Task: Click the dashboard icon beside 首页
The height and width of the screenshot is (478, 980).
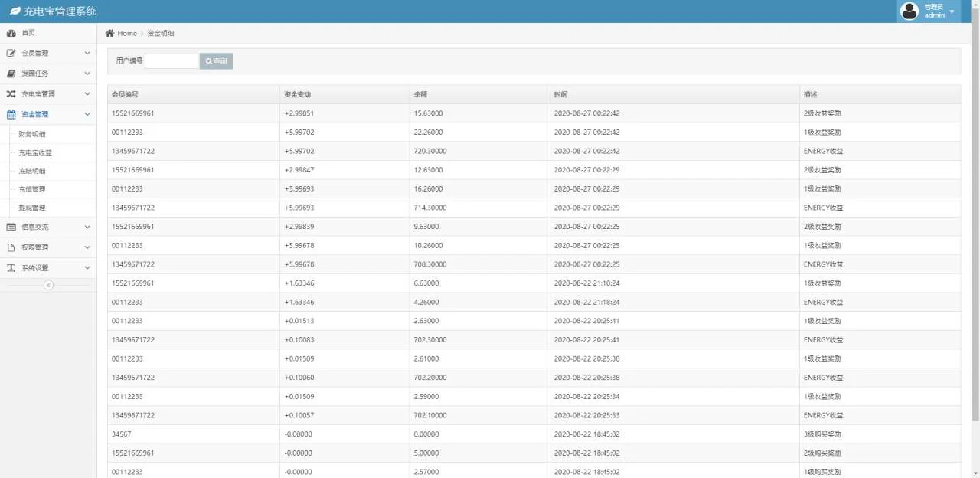Action: (x=11, y=33)
